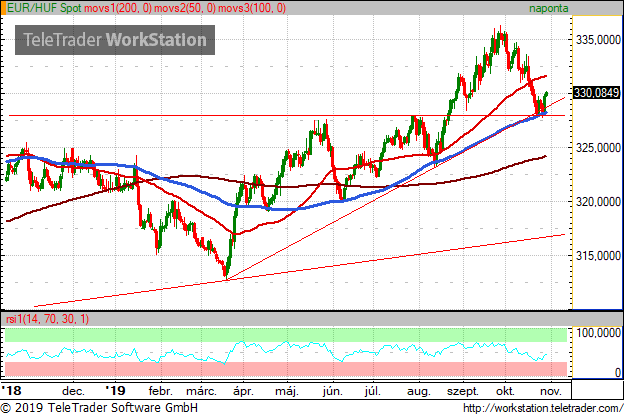Image resolution: width=624 pixels, height=417 pixels.
Task: Click the 335,0000 price axis label
Action: tap(598, 39)
